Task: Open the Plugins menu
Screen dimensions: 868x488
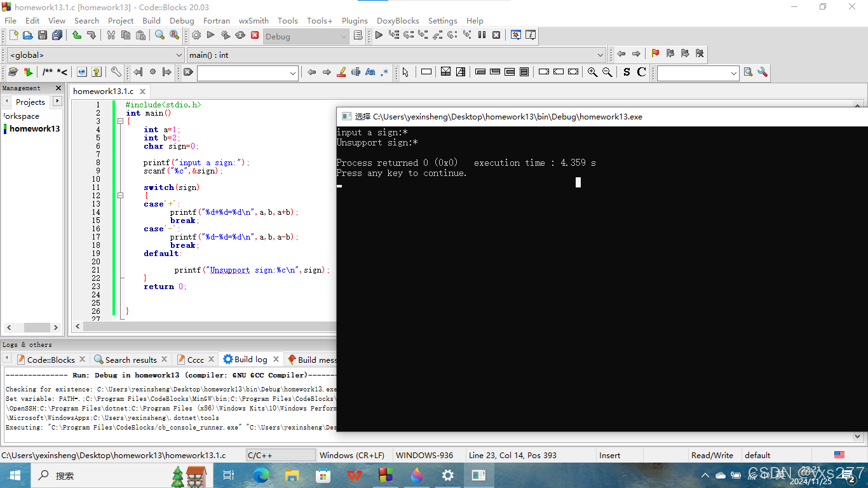Action: [x=355, y=20]
